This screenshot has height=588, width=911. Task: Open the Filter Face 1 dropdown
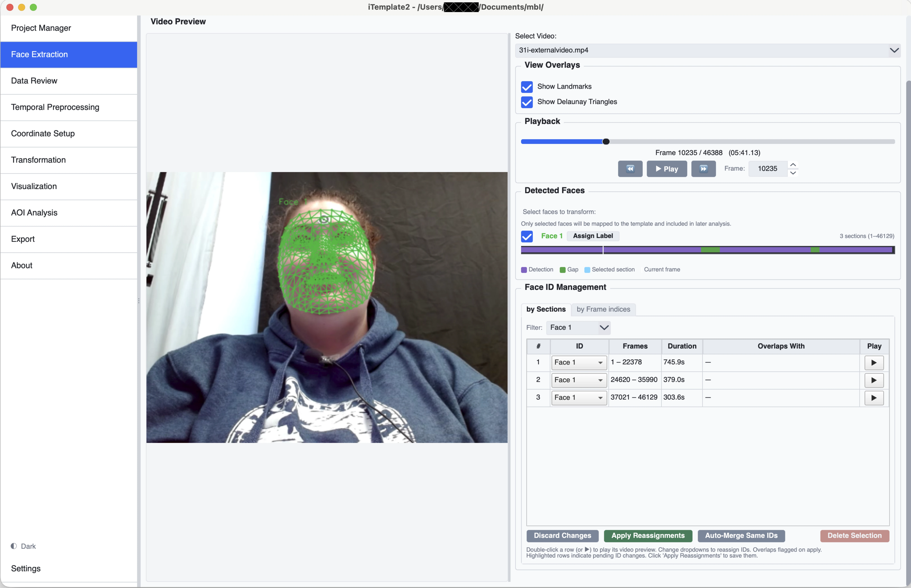(578, 328)
